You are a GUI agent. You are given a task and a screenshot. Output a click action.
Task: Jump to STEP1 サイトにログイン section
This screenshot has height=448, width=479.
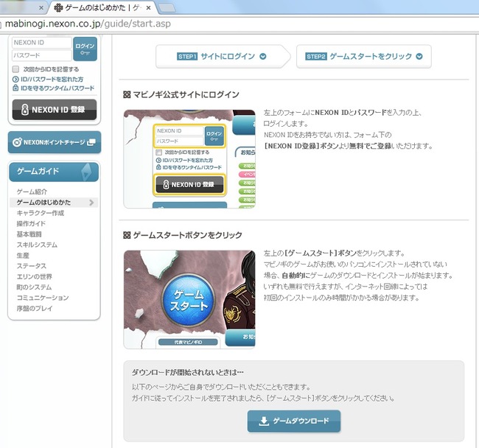(222, 57)
